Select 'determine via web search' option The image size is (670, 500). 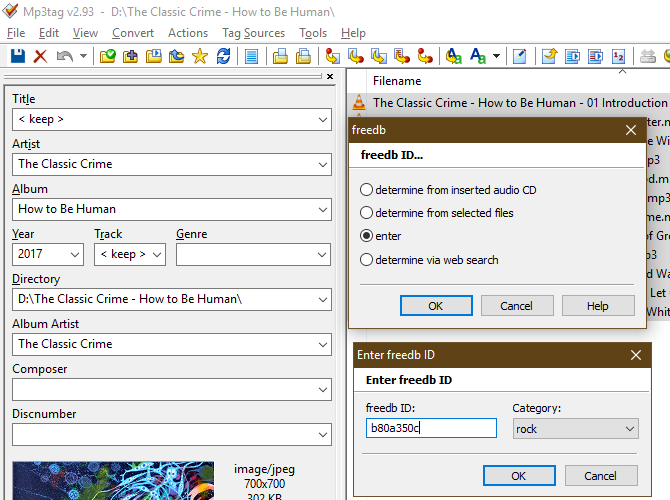point(429,260)
